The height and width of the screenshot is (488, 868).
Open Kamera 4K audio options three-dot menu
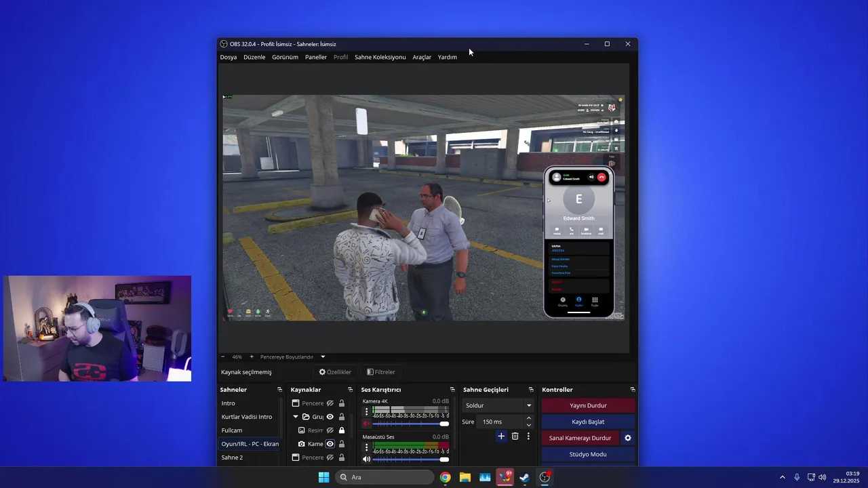coord(367,411)
